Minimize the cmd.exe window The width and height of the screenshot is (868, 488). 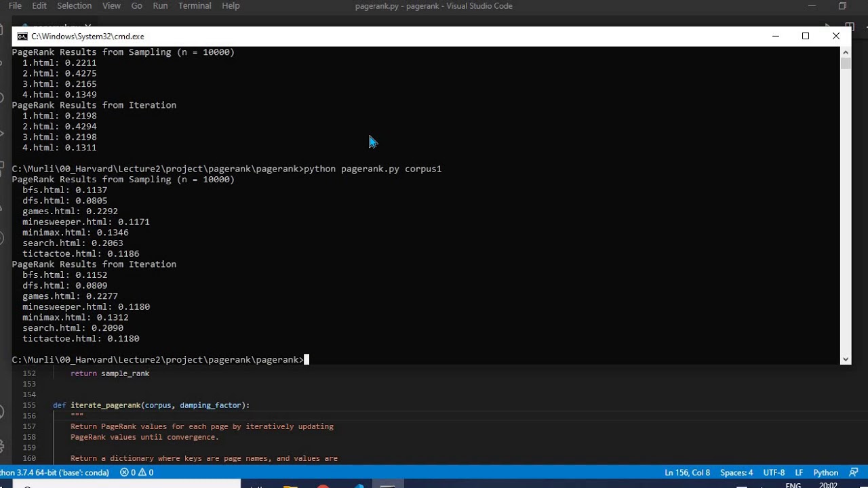tap(776, 36)
